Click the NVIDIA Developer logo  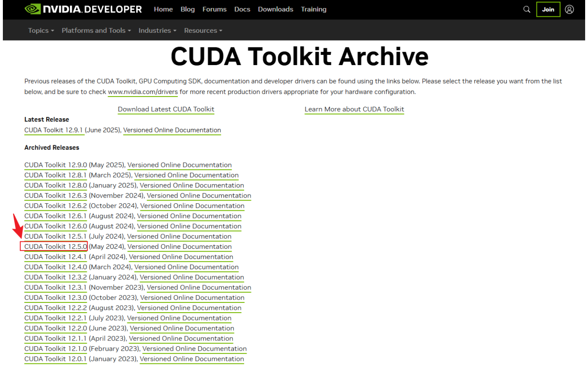click(84, 9)
